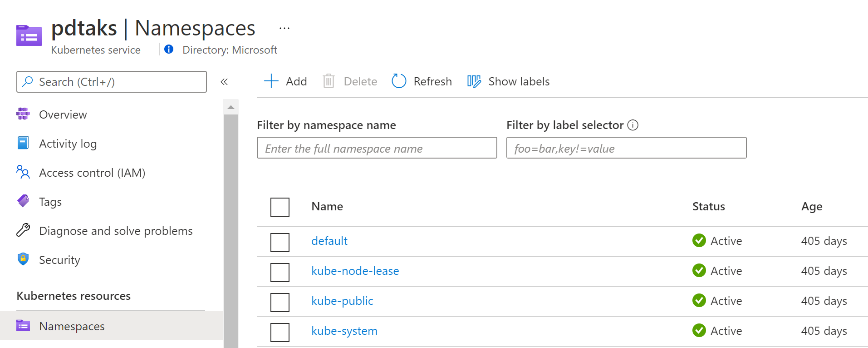The image size is (868, 348).
Task: Focus the Filter by namespace name field
Action: [377, 148]
